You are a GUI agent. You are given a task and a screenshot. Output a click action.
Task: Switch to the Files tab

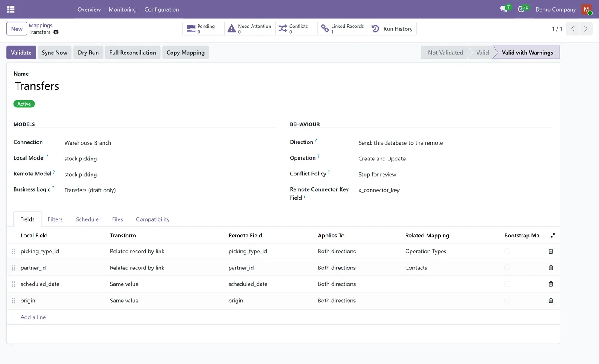pyautogui.click(x=117, y=219)
